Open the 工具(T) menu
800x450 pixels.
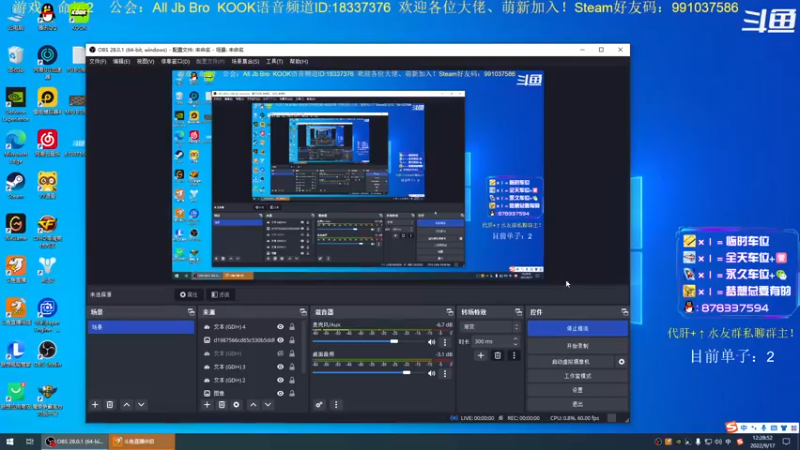click(x=274, y=61)
